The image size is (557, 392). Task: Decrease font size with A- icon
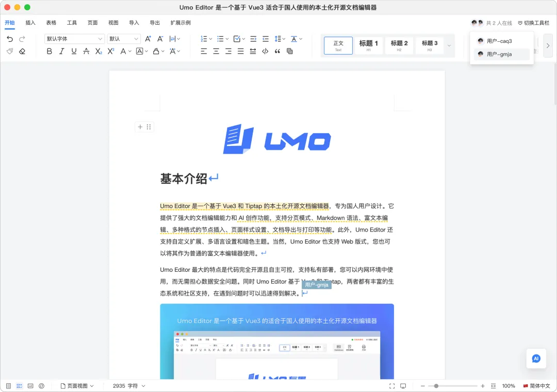tap(160, 39)
